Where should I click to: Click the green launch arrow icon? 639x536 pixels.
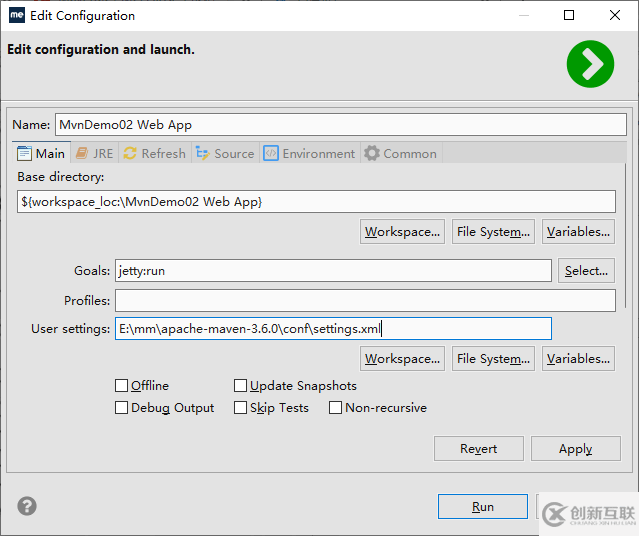tap(590, 65)
